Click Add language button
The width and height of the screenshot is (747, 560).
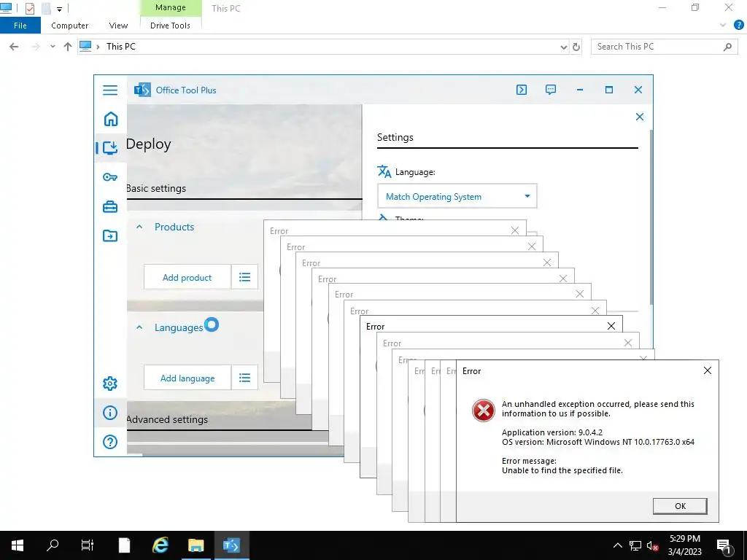click(187, 378)
